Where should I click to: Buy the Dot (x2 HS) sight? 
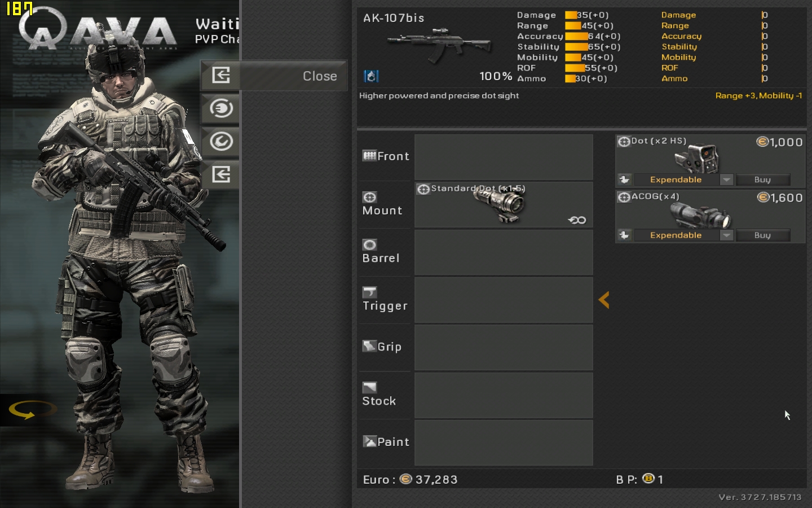point(762,179)
